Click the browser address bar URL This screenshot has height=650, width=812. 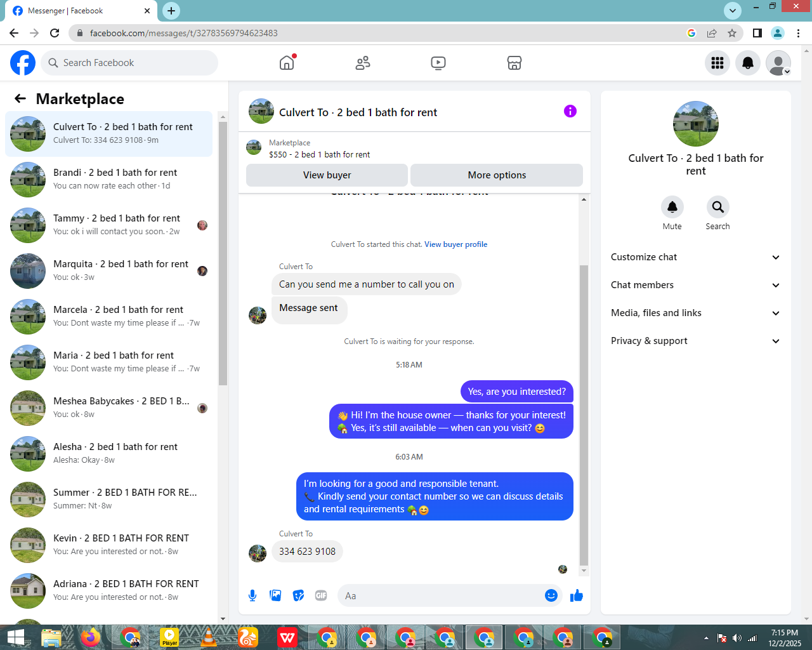pos(184,33)
